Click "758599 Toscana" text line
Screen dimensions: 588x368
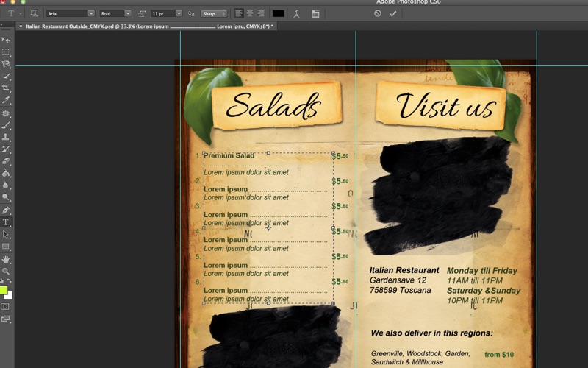[400, 290]
